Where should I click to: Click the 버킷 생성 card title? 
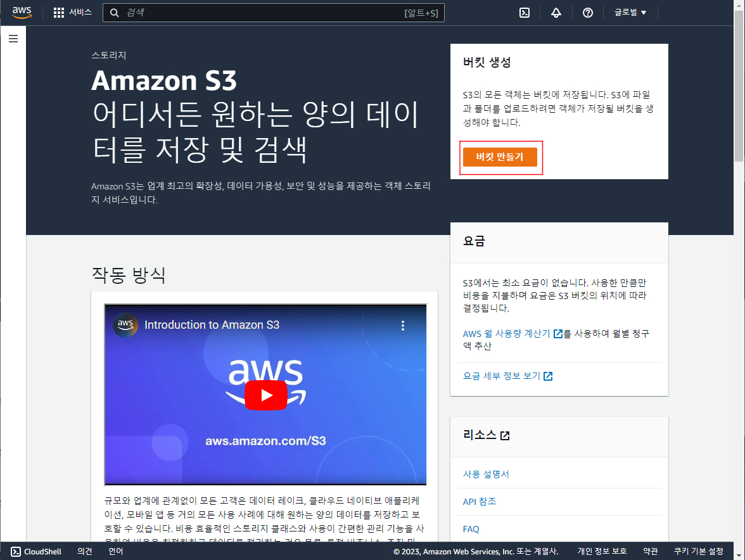tap(487, 62)
